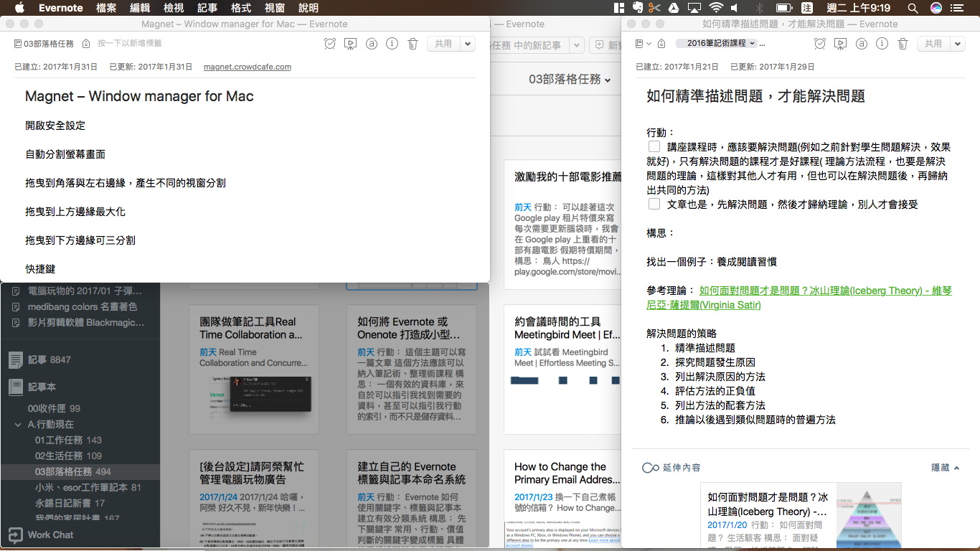Open the 冰山理論 Iceberg Theory note link
The height and width of the screenshot is (551, 980).
coord(799,298)
